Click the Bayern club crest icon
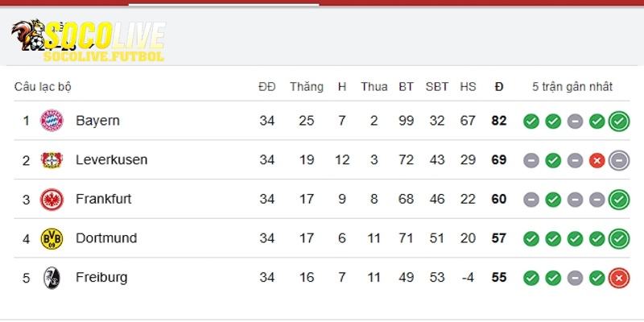 [52, 121]
